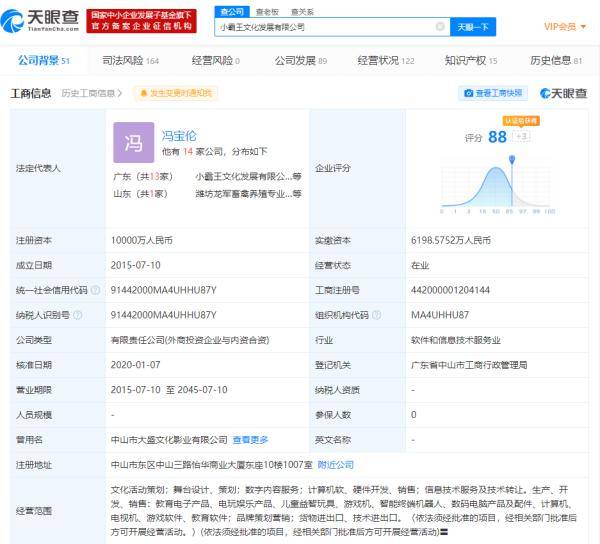600x544 pixels.
Task: Open the 司法风险 tab
Action: coord(130,60)
